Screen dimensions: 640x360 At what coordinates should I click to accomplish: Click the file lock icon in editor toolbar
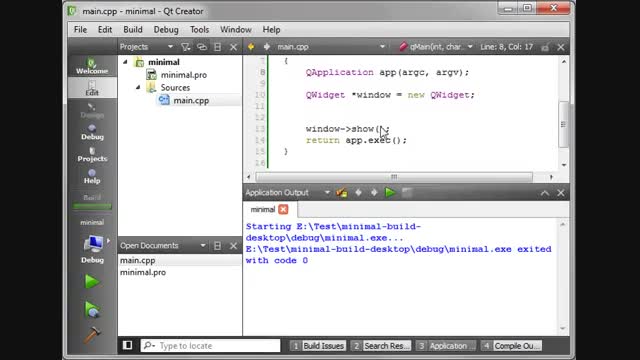545,47
